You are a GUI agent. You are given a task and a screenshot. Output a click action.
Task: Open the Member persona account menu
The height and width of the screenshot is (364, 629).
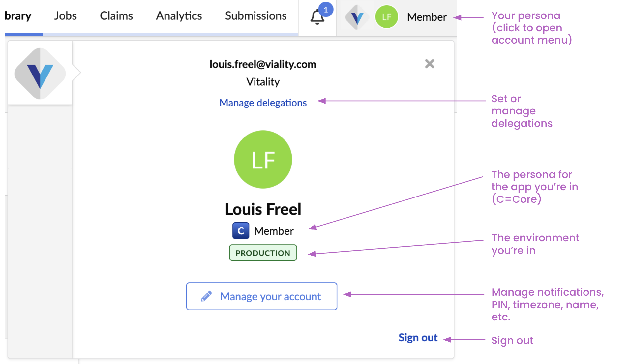[x=427, y=17]
